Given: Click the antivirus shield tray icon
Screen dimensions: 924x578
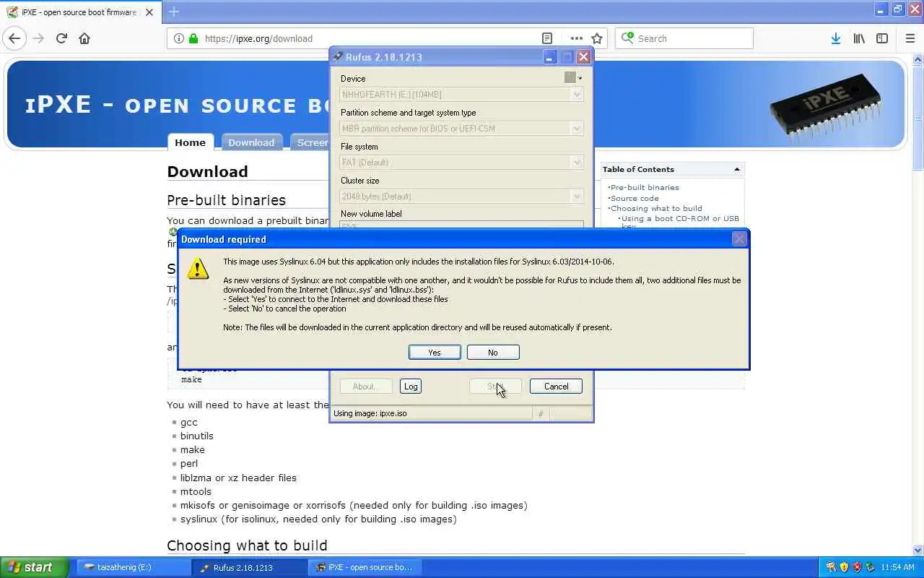Looking at the screenshot, I should pyautogui.click(x=844, y=567).
